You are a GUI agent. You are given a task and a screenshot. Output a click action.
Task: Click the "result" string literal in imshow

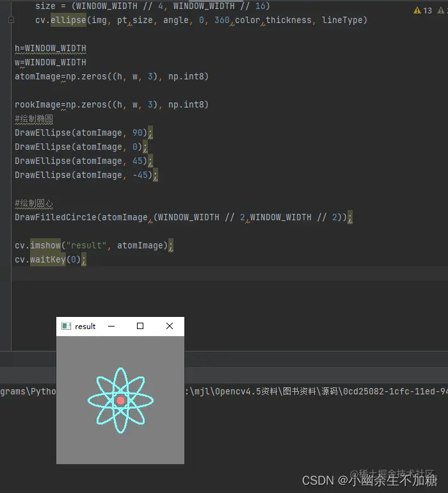[86, 245]
